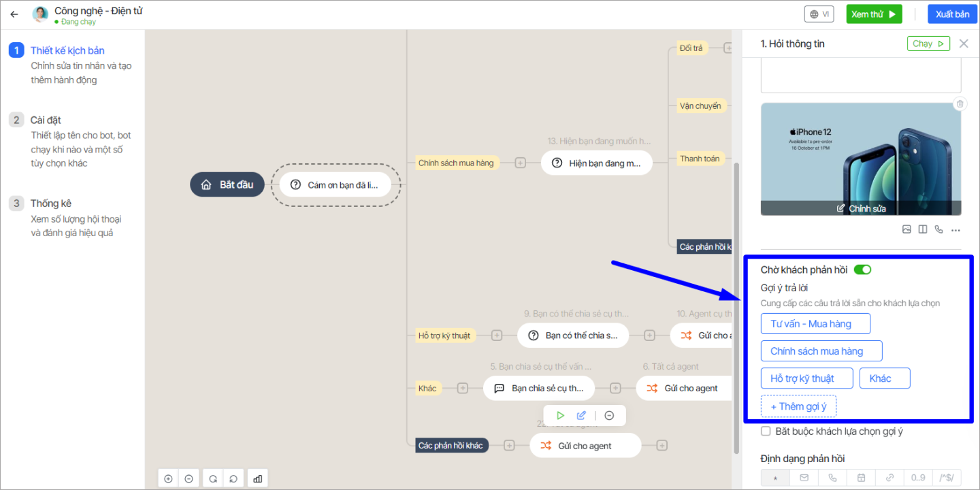Click the green play icon in node popup
Screen dimensions: 980x490
560,415
